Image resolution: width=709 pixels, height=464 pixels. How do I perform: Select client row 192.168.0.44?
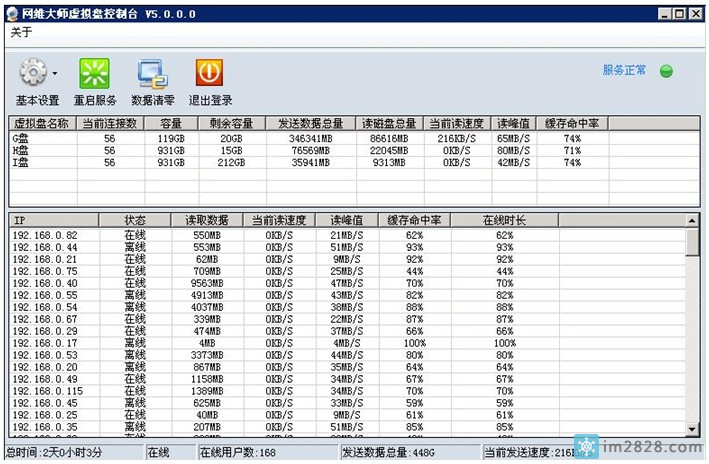(x=347, y=247)
